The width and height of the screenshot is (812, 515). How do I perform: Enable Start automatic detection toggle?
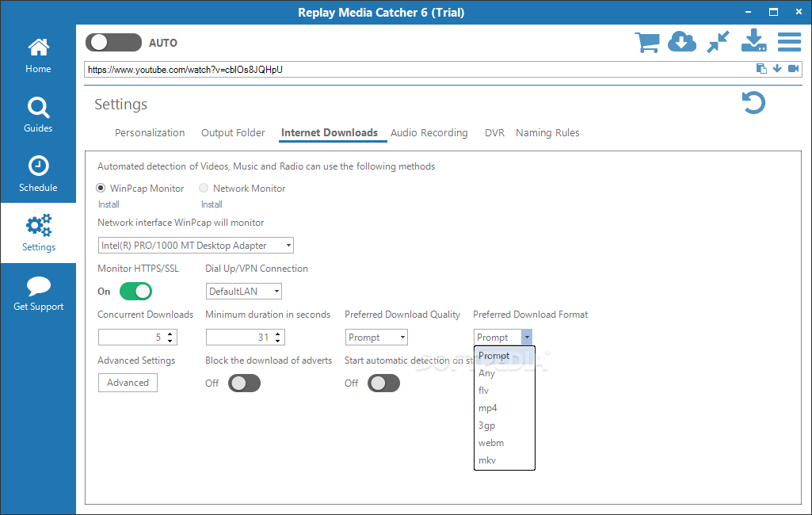tap(383, 383)
